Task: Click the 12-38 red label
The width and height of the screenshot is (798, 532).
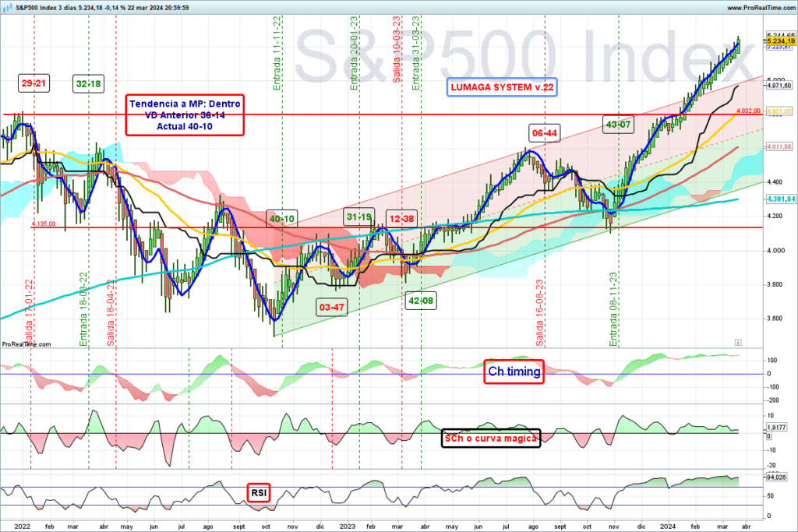Action: (401, 219)
